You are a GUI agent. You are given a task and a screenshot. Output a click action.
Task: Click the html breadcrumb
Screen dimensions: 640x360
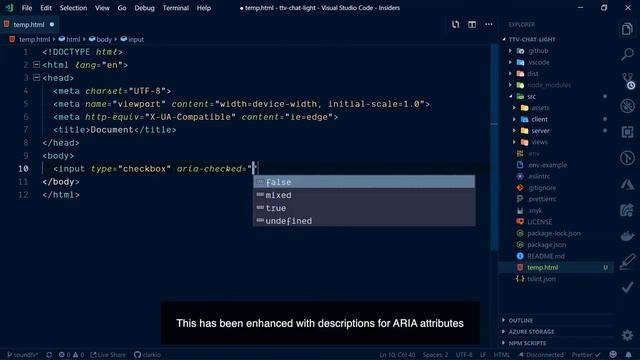[x=69, y=40]
